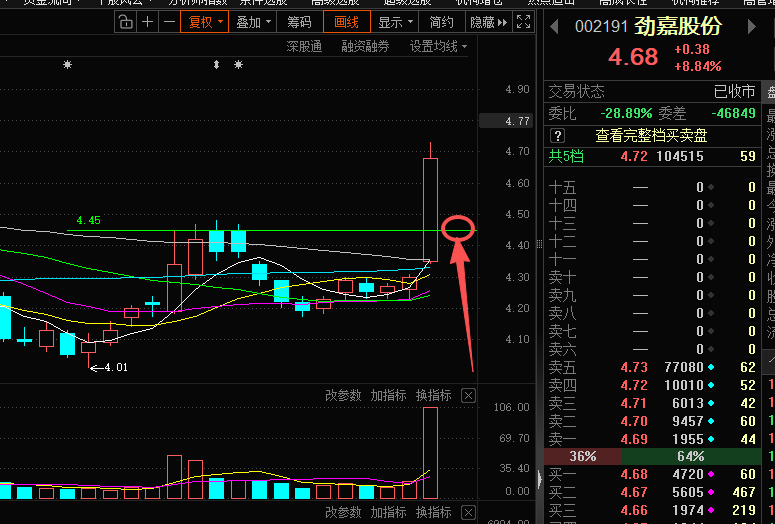This screenshot has width=775, height=524.
Task: Enter fullscreen chart mode icon
Action: point(523,22)
